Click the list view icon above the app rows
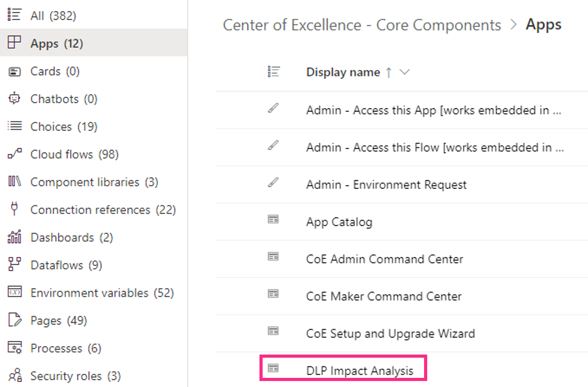 273,71
